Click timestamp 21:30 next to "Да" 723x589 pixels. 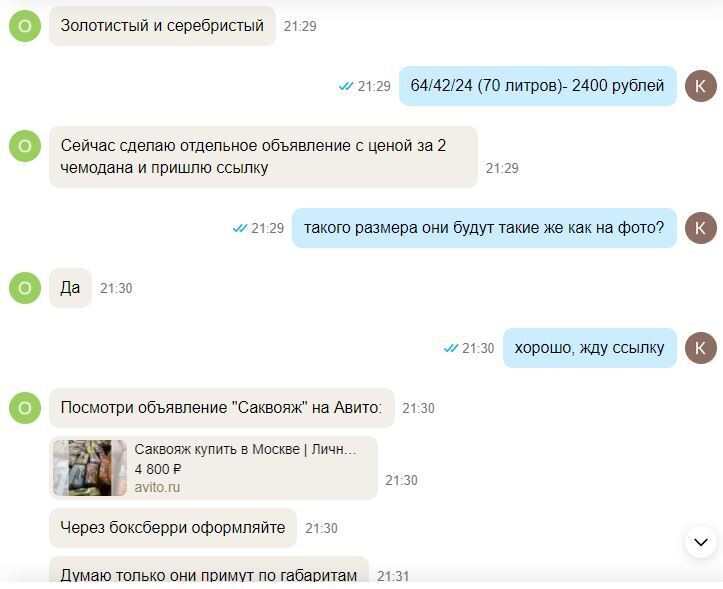(x=116, y=288)
